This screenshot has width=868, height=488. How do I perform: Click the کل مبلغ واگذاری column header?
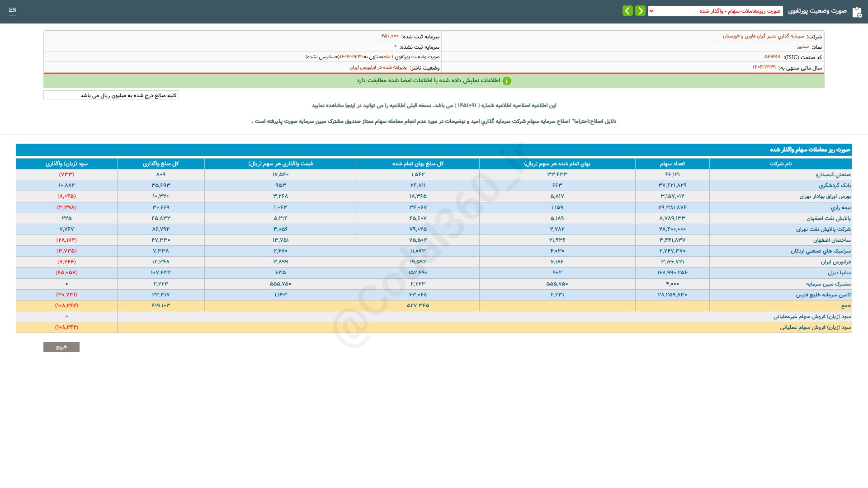[160, 164]
